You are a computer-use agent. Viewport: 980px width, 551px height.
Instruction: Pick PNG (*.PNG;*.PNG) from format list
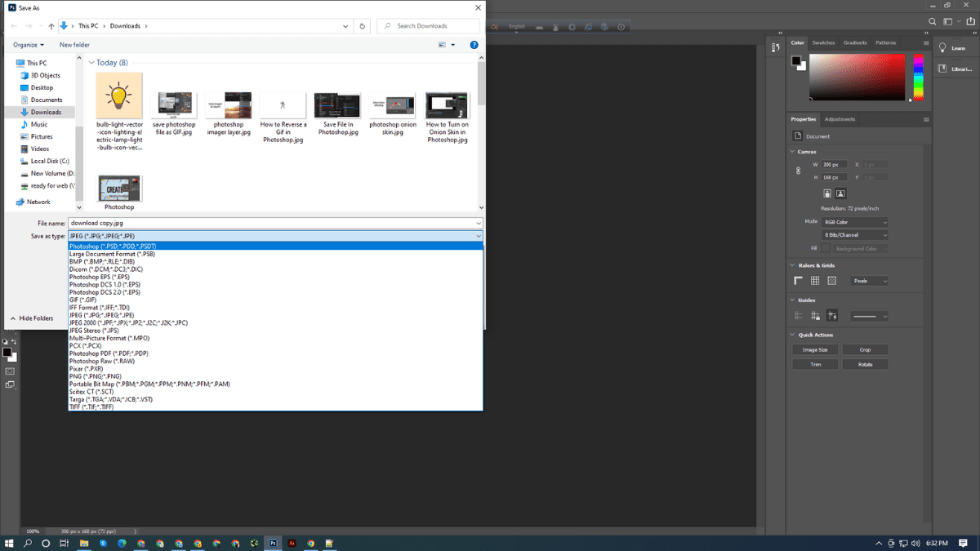click(x=275, y=376)
